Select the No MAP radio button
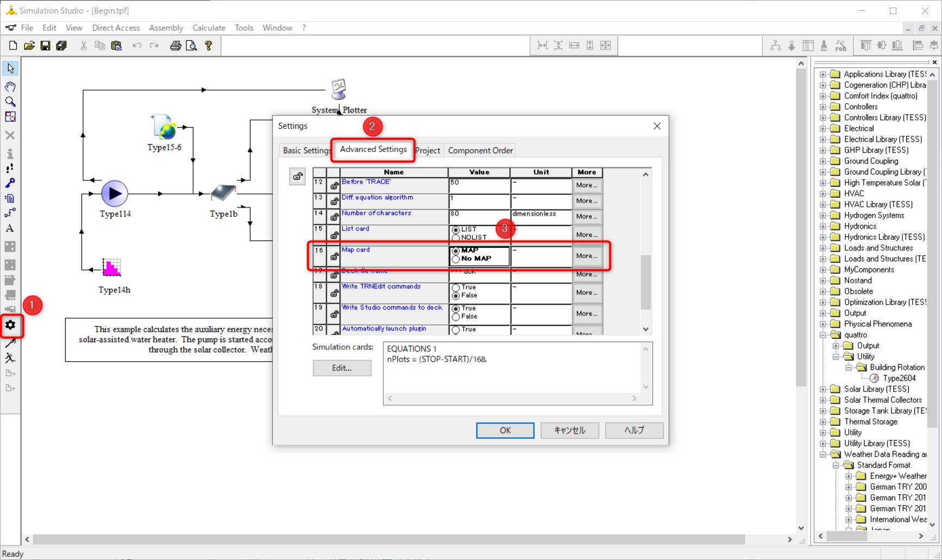This screenshot has width=942, height=560. [x=456, y=259]
